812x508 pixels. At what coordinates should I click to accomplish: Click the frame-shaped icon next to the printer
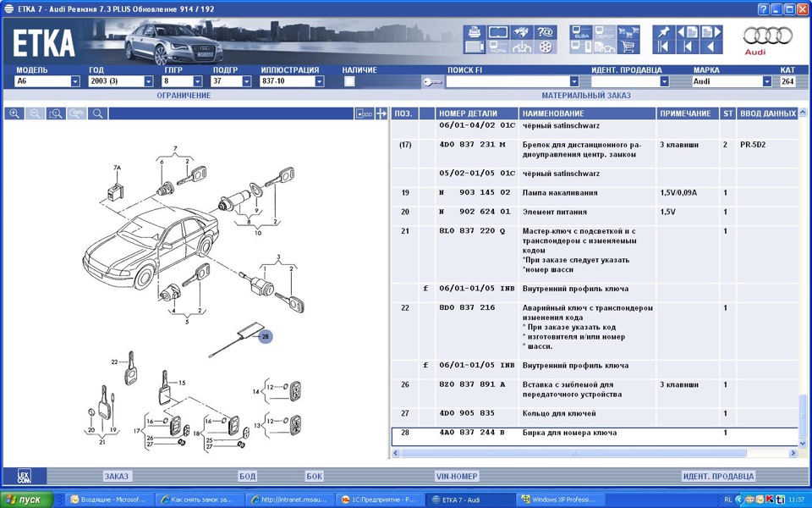(498, 32)
